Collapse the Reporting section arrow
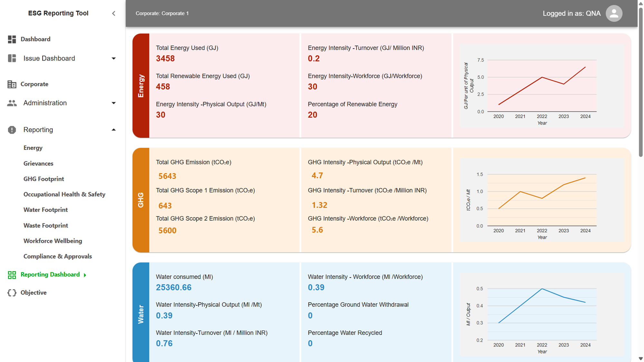Image resolution: width=644 pixels, height=362 pixels. 114,130
